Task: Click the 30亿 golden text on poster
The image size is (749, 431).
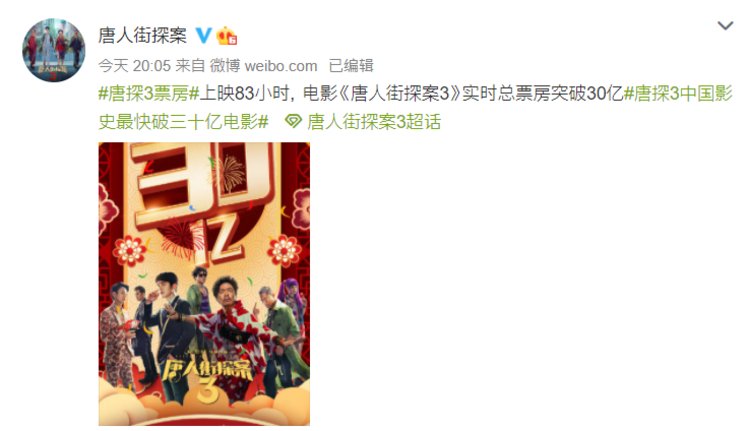Action: (x=204, y=203)
